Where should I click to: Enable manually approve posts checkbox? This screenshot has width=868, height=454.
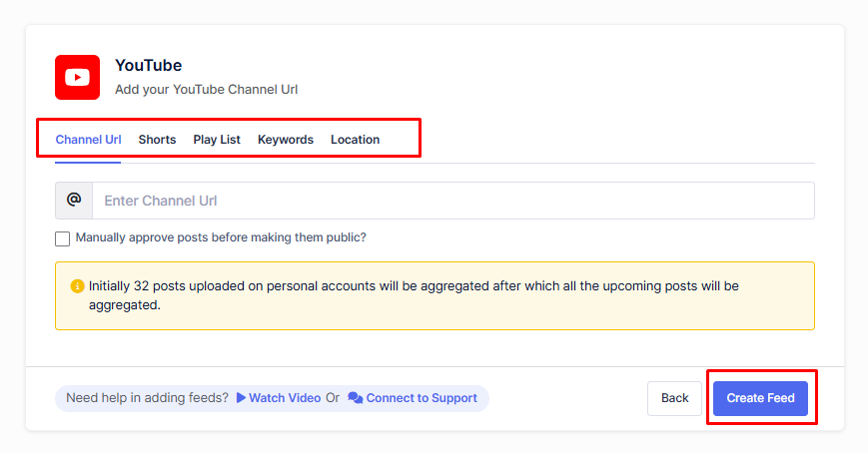coord(63,238)
